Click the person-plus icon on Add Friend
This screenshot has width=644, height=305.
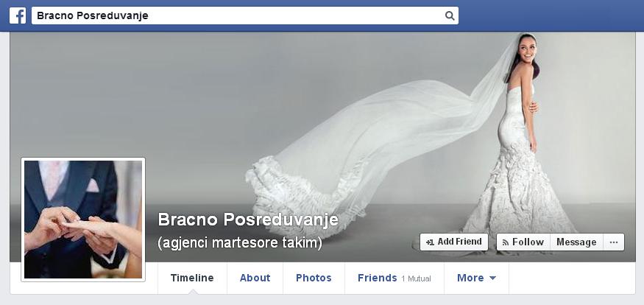pyautogui.click(x=430, y=242)
